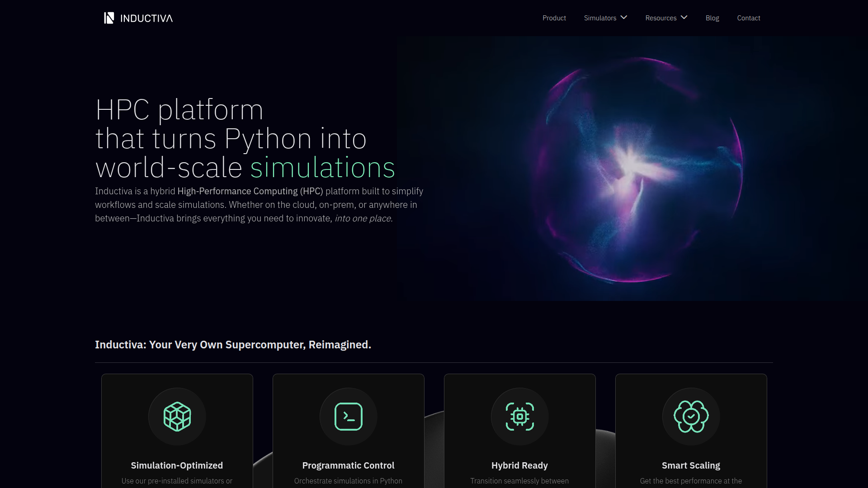Click "Transition seamlessly between" text
Image resolution: width=868 pixels, height=488 pixels.
tap(519, 481)
